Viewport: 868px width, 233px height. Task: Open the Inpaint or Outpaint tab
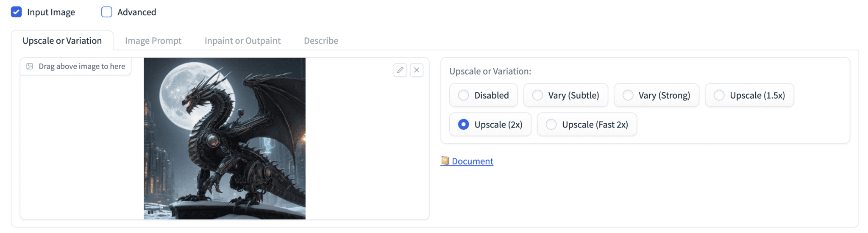coord(242,41)
